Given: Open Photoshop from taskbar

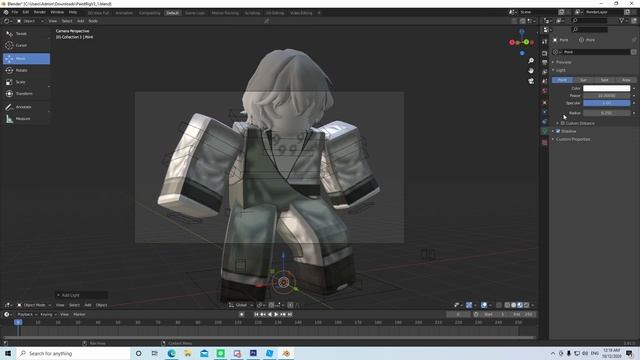Looking at the screenshot, I should click(253, 353).
